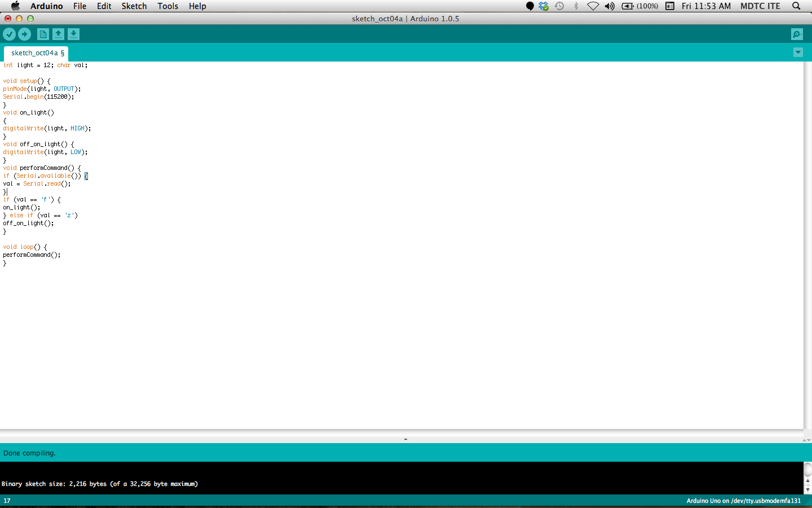Click the code editor vertical scrollbar
The height and width of the screenshot is (508, 812).
tap(807, 246)
